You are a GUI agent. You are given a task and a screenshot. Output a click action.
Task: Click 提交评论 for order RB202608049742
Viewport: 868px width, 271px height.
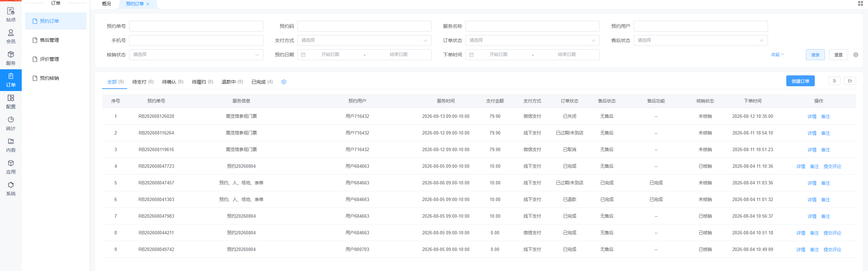pos(832,250)
